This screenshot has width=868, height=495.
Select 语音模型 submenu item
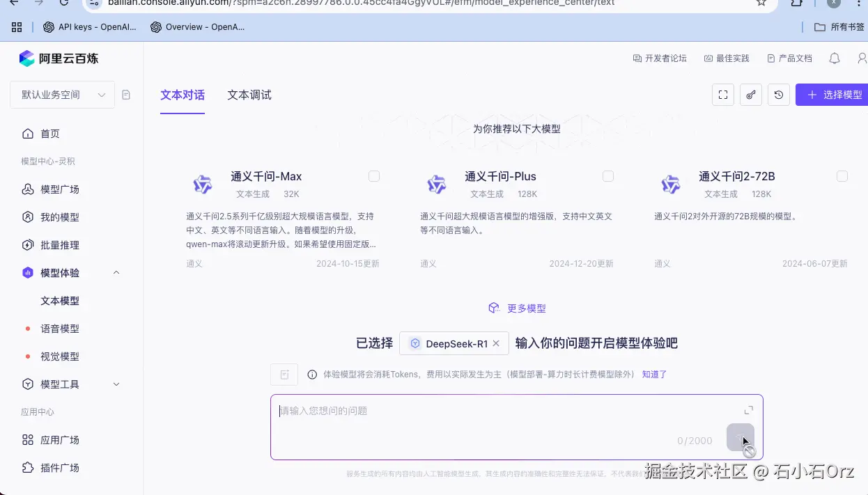coord(60,329)
